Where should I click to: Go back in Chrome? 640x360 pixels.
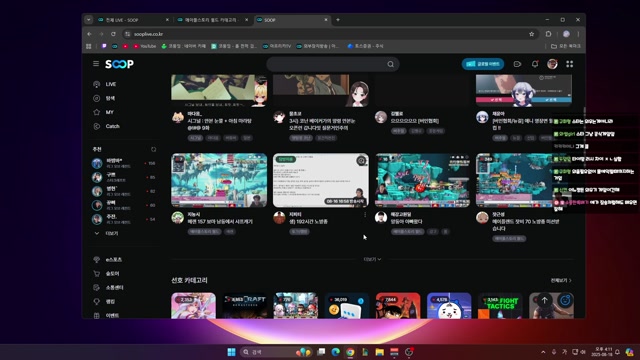pos(89,34)
